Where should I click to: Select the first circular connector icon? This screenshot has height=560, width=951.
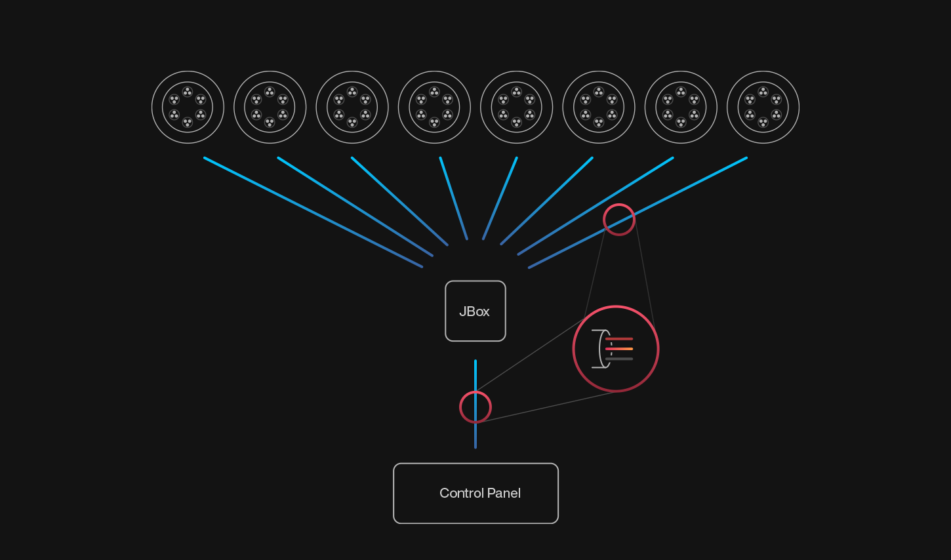(x=188, y=107)
